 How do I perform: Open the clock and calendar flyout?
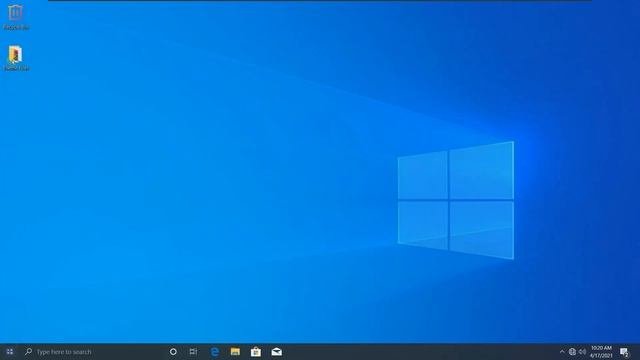point(601,351)
